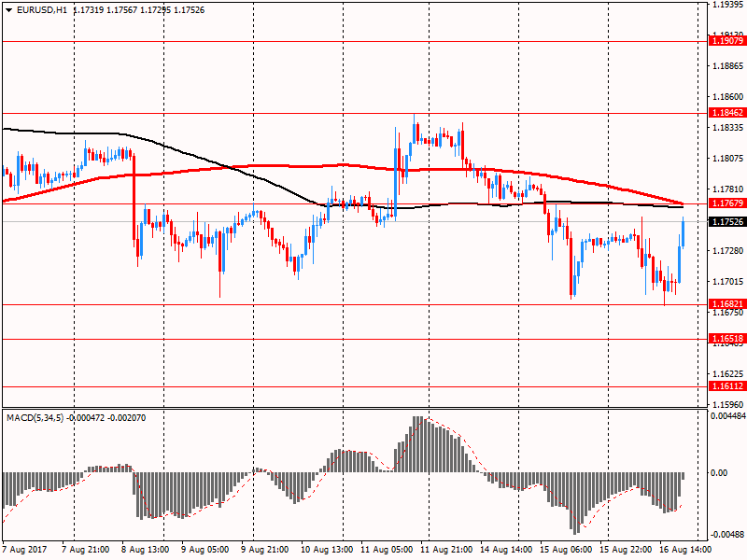747x560 pixels.
Task: Click the 9 Aug 05:00 time label
Action: point(204,550)
